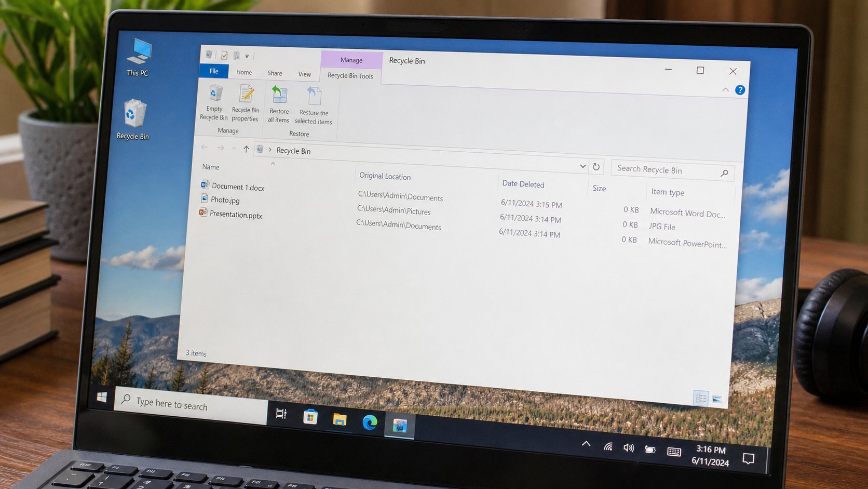Switch to details view layout icon
Screen dimensions: 868x489
701,399
